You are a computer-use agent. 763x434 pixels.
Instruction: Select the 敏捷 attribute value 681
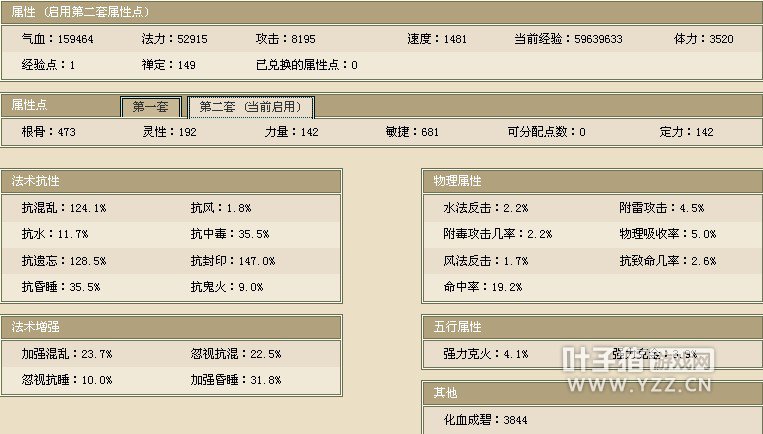412,132
